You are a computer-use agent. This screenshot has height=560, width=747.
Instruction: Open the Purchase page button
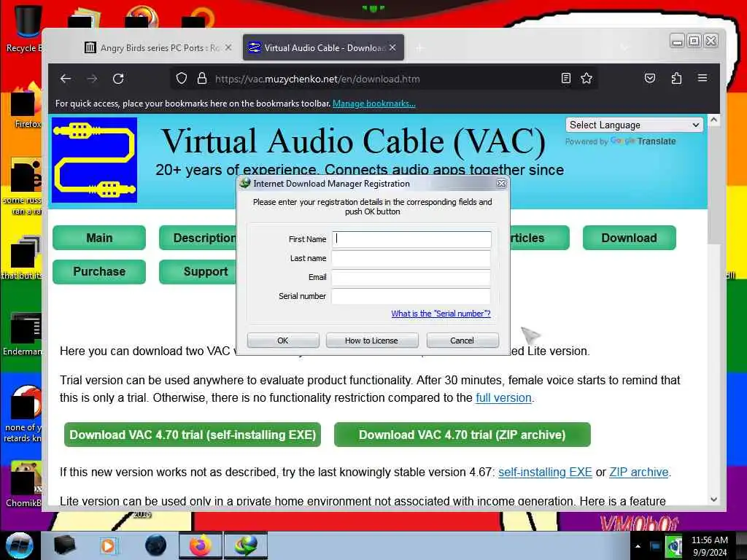coord(99,271)
